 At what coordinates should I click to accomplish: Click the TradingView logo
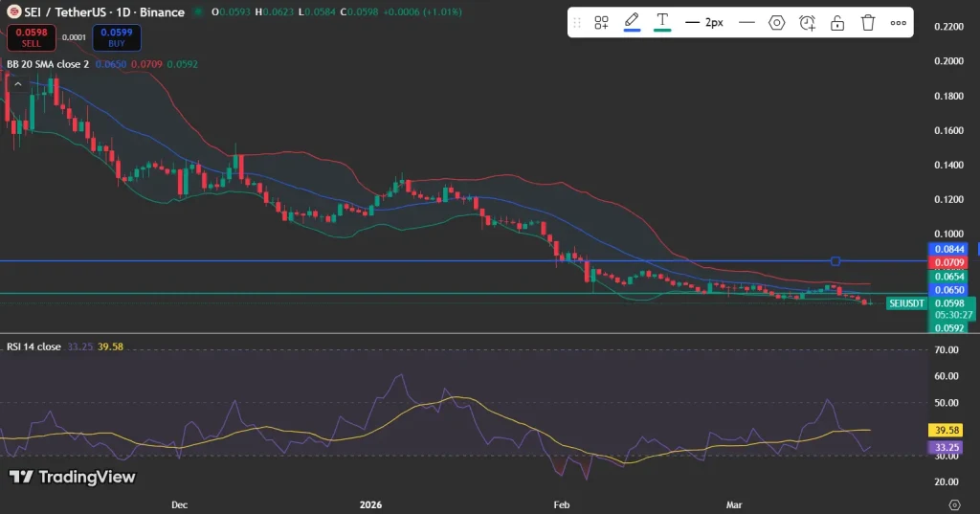tap(72, 477)
